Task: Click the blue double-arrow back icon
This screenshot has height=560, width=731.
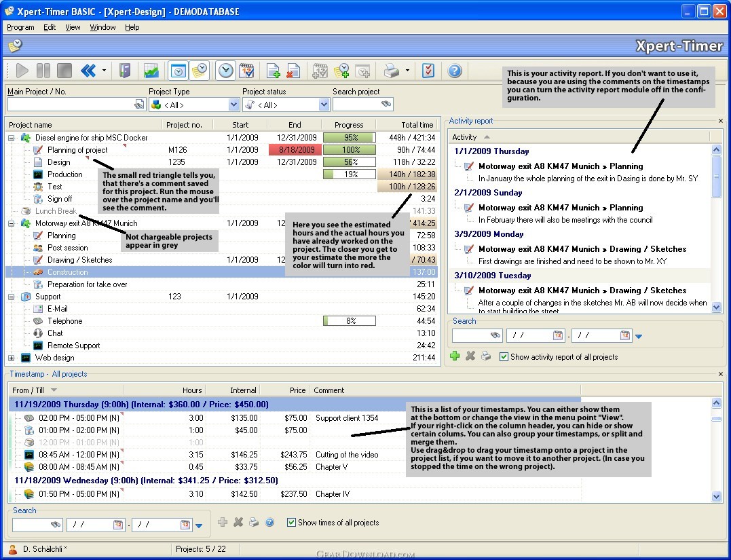Action: tap(88, 71)
